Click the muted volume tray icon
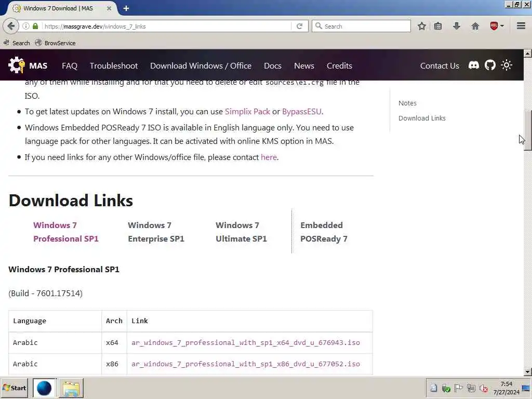This screenshot has height=399, width=532. [484, 388]
